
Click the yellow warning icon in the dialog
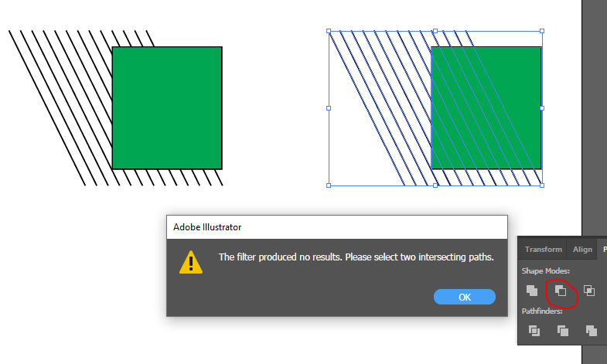point(190,263)
